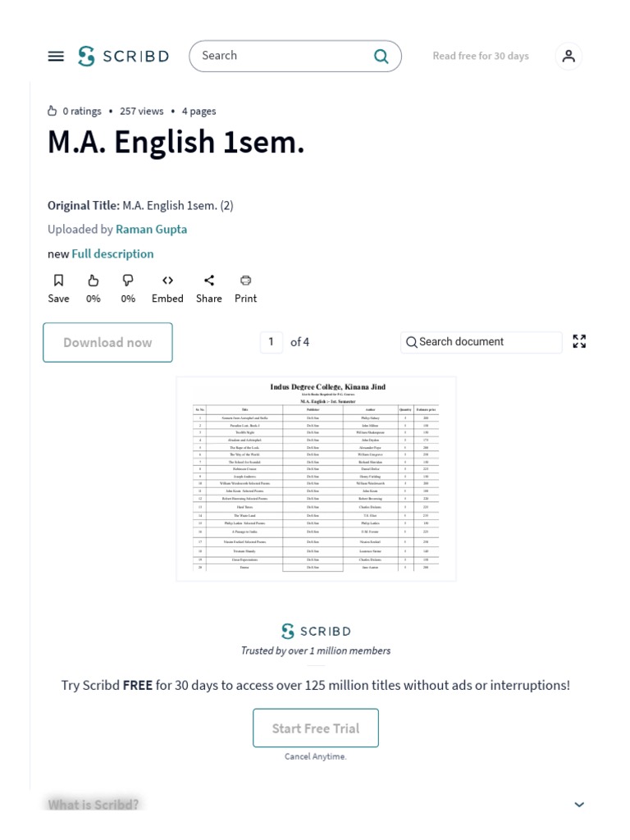630x840 pixels.
Task: Focus the header Search field
Action: [x=283, y=56]
